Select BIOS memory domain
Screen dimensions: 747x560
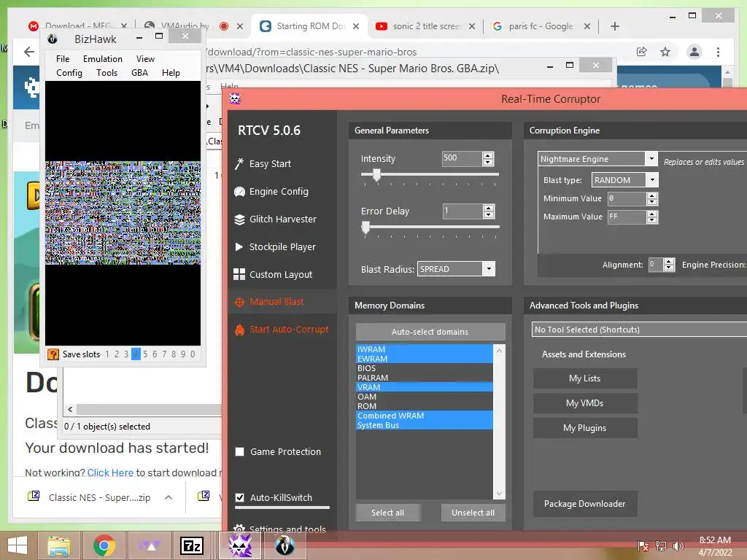tap(424, 368)
